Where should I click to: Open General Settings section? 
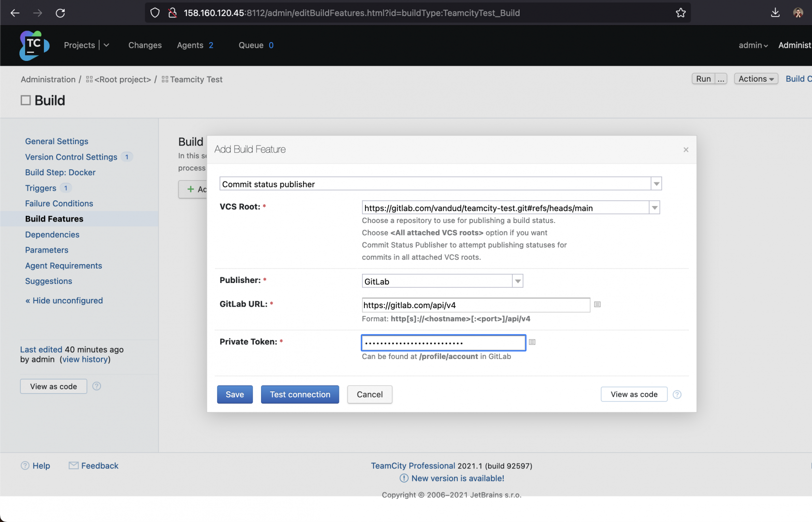tap(57, 141)
